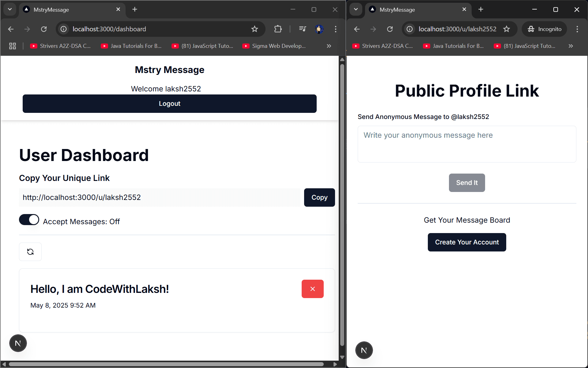Bookmark the dashboard page with star icon
This screenshot has width=588, height=368.
click(254, 29)
